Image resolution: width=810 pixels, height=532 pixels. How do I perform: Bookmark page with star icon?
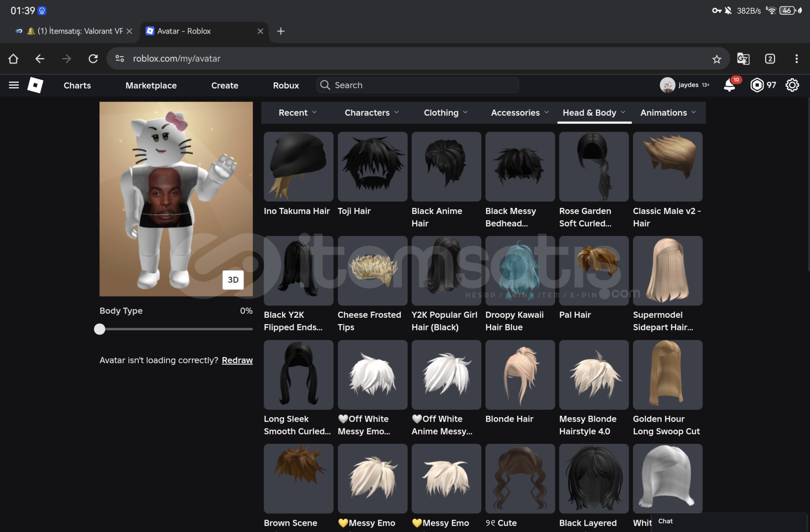coord(716,59)
